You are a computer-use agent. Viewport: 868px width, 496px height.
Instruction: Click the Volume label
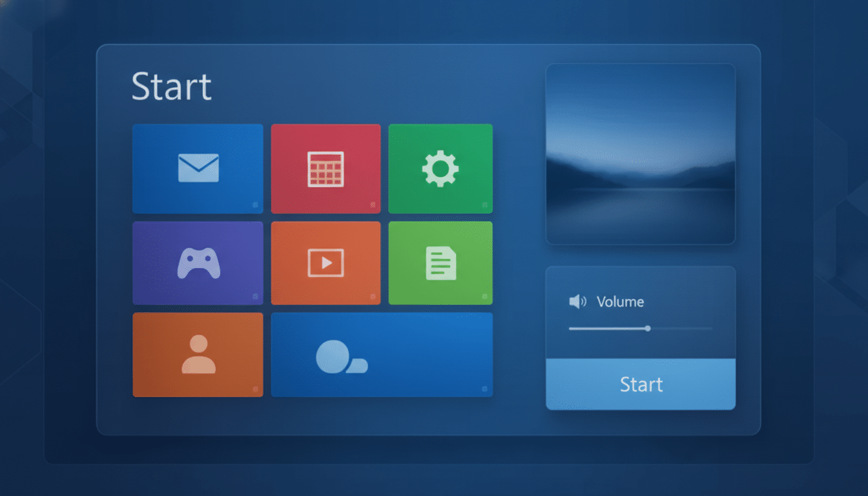pos(621,301)
